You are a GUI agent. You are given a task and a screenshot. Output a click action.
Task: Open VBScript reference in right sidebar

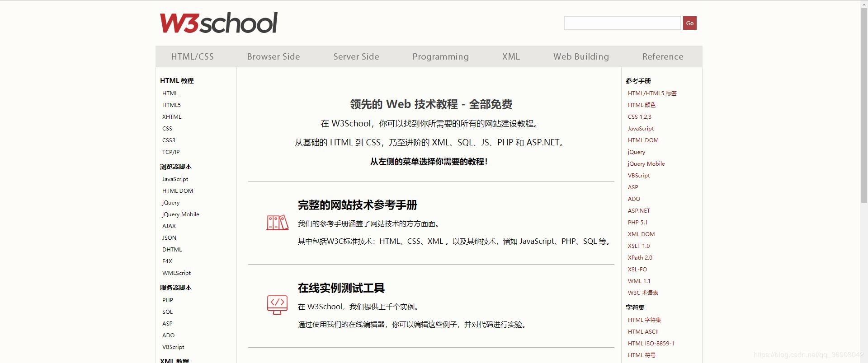click(639, 176)
